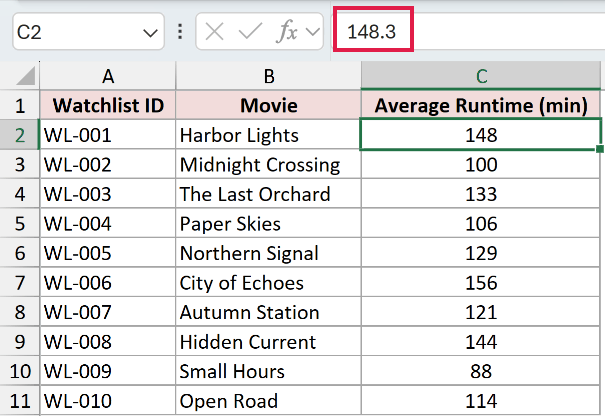Select cell WL-002
The height and width of the screenshot is (416, 605).
coord(108,164)
